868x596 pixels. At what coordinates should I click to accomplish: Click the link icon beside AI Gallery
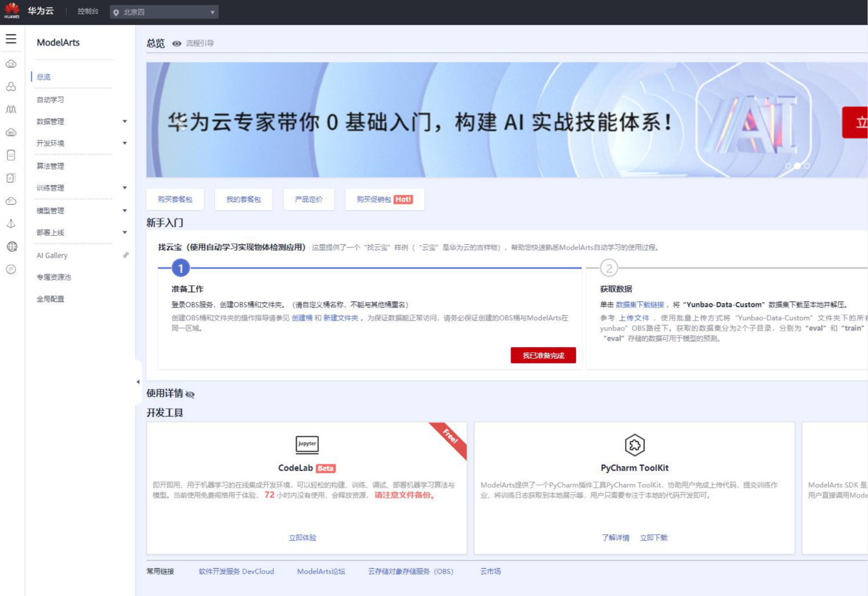click(x=126, y=255)
